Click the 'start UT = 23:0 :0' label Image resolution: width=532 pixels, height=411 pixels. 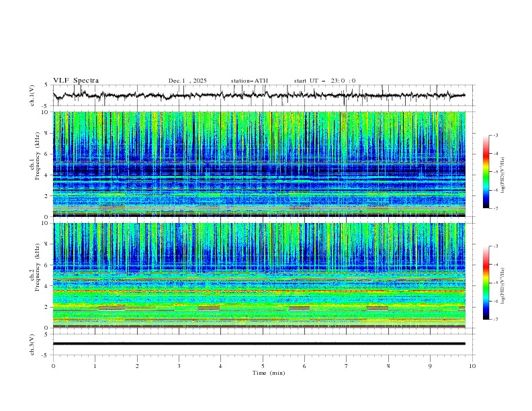324,81
